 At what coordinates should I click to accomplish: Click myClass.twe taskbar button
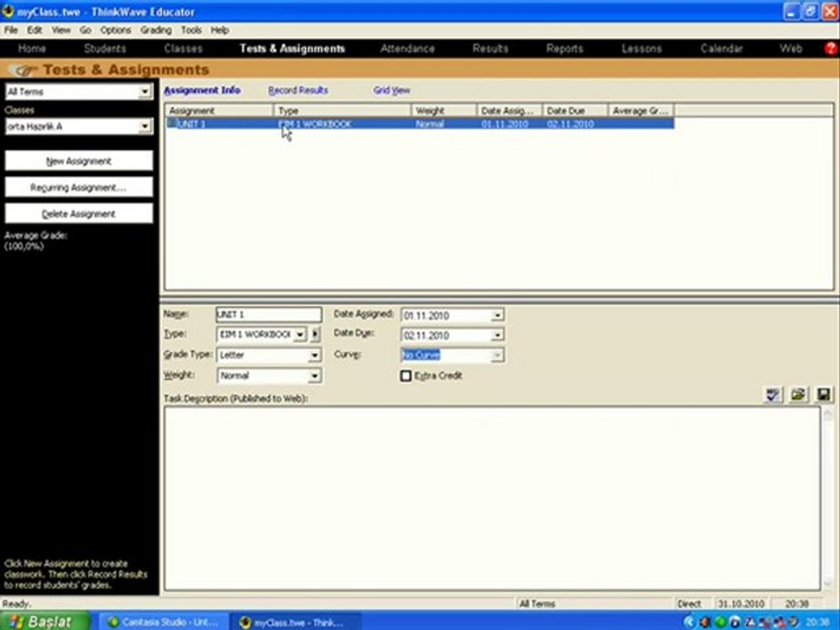tap(296, 622)
